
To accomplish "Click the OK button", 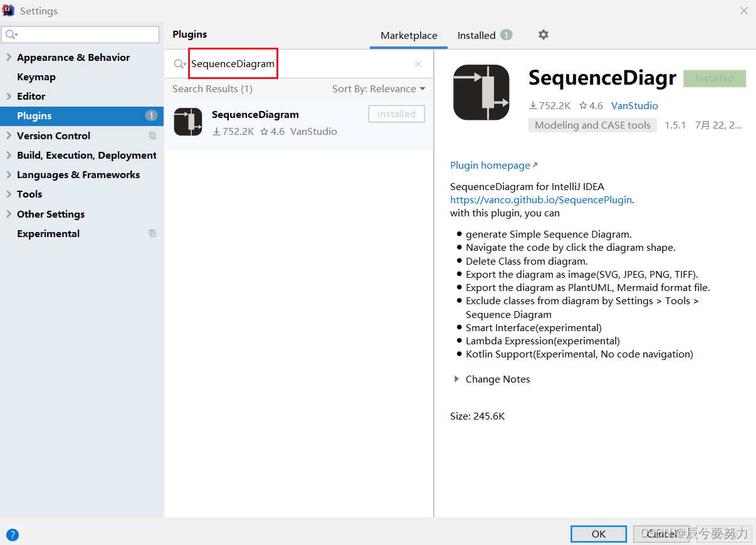I will 599,534.
